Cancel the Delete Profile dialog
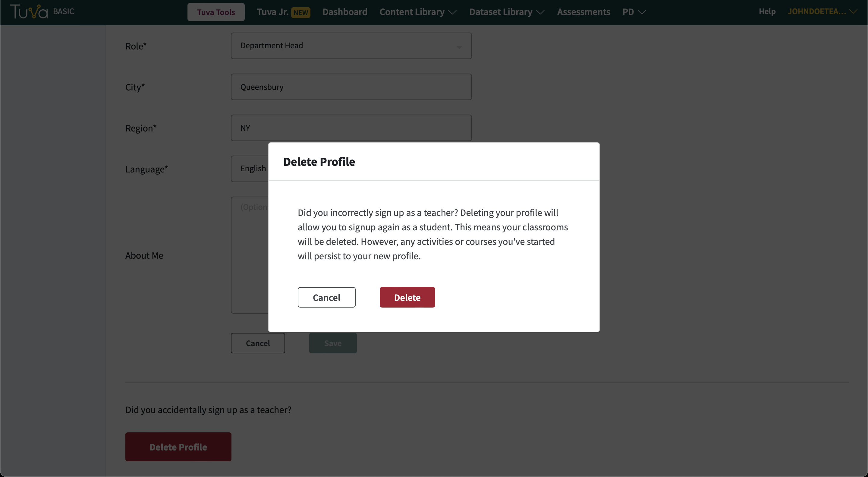Viewport: 868px width, 477px height. tap(326, 297)
